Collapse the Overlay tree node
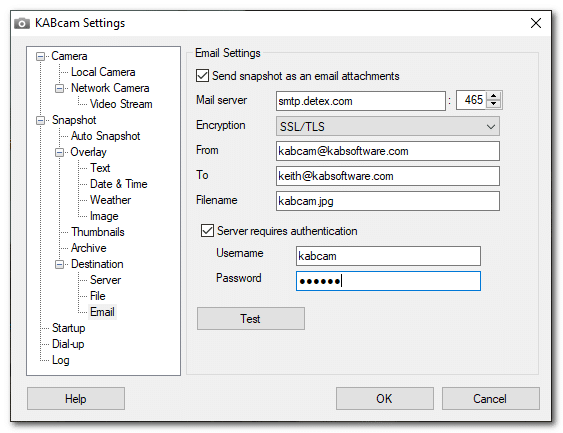Viewport: 563px width, 433px height. tap(60, 152)
